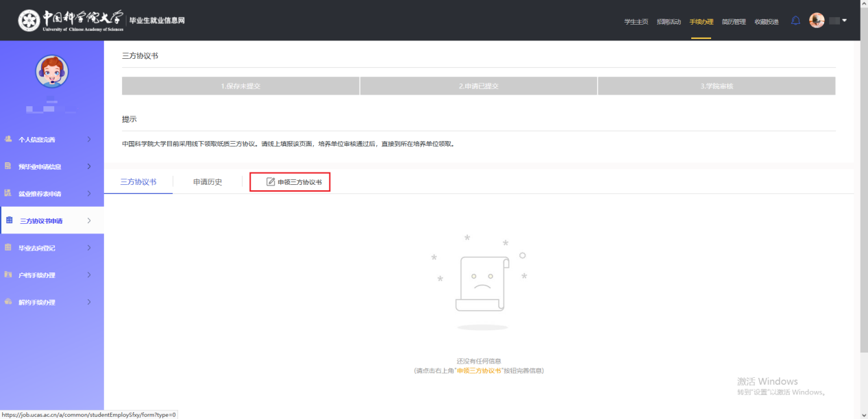
Task: Open the user account dropdown arrow
Action: click(x=844, y=21)
